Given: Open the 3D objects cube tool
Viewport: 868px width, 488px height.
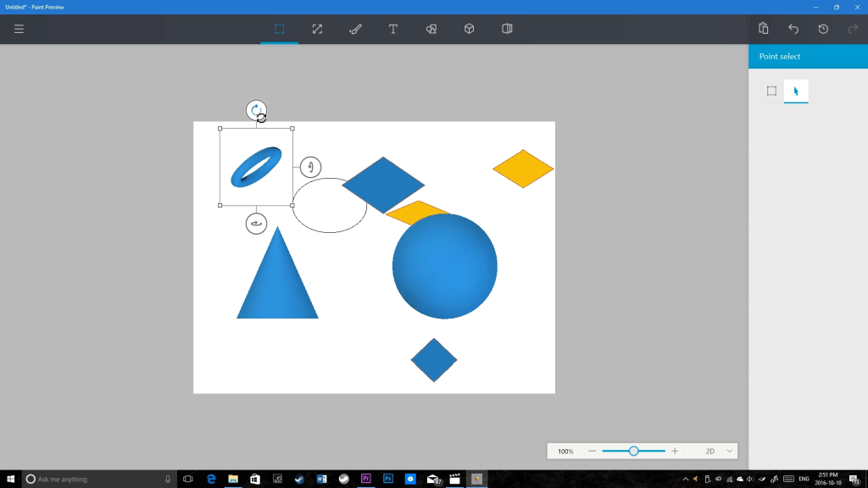Looking at the screenshot, I should click(469, 29).
